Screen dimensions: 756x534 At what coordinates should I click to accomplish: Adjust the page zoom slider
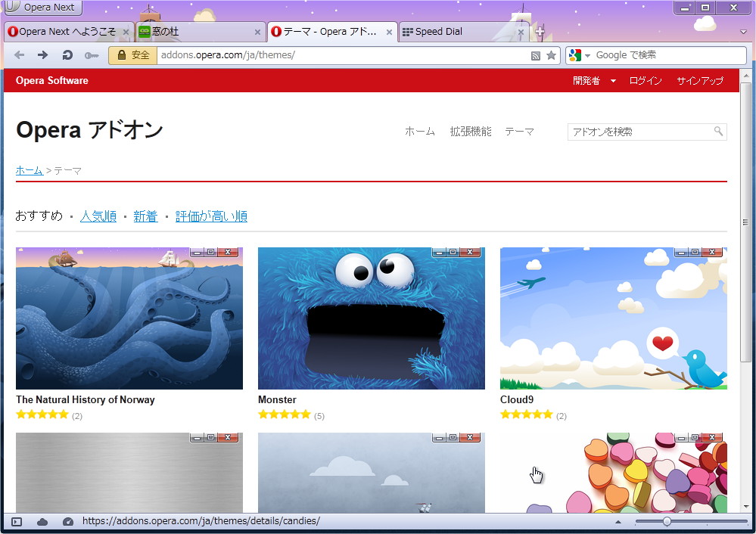667,521
